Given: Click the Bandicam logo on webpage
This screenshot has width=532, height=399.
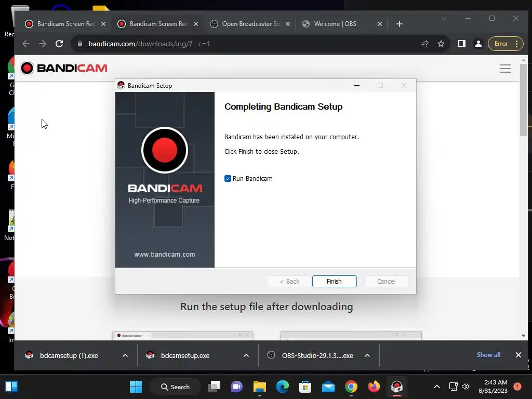Looking at the screenshot, I should tap(64, 68).
